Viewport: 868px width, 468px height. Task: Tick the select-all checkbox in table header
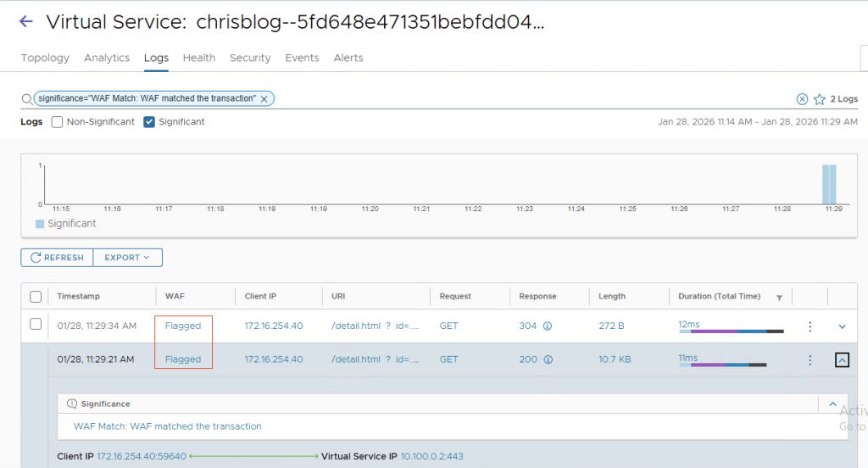pos(36,297)
